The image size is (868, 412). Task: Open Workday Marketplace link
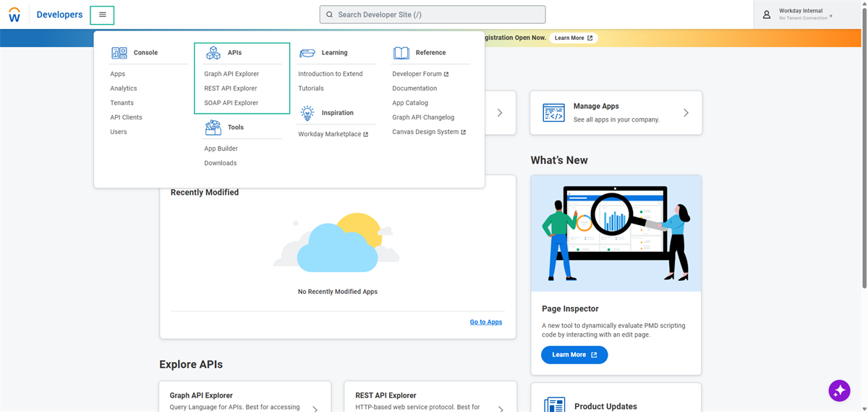pos(330,134)
